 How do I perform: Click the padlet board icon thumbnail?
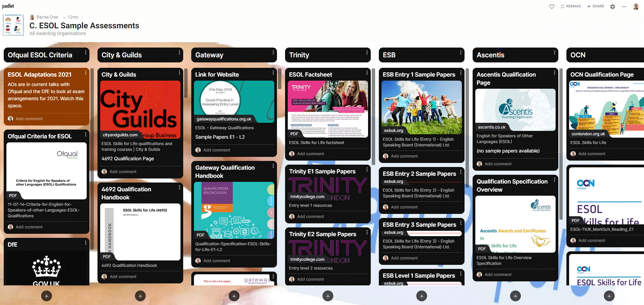pyautogui.click(x=13, y=25)
